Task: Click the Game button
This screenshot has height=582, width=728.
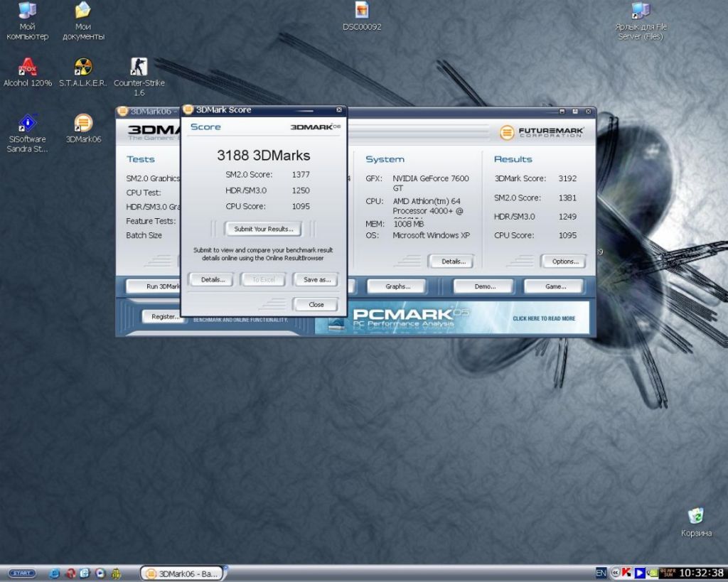Action: click(x=555, y=286)
